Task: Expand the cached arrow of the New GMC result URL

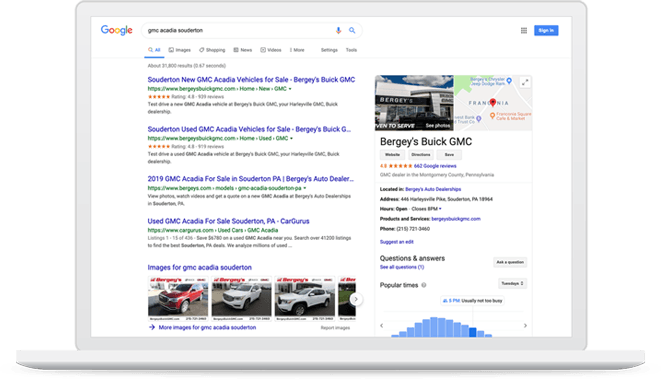Action: click(290, 89)
